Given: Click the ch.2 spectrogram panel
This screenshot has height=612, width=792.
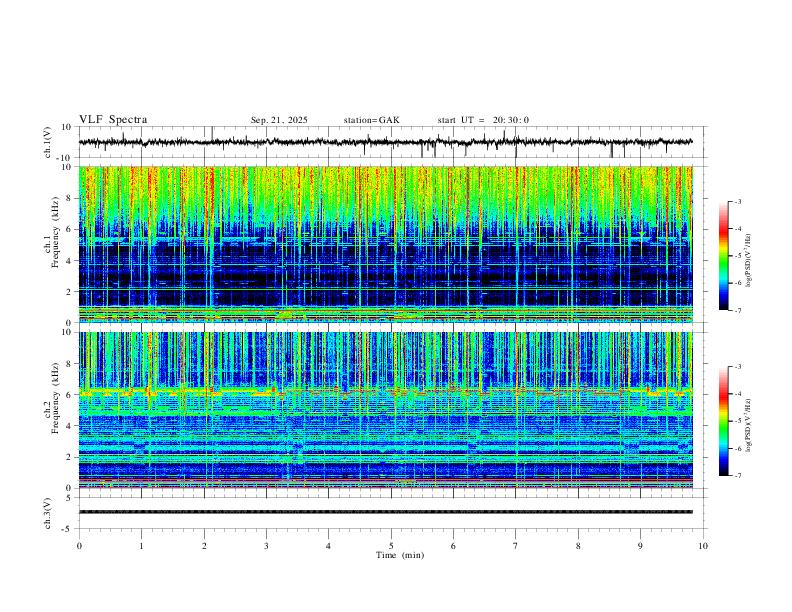Looking at the screenshot, I should [x=386, y=410].
